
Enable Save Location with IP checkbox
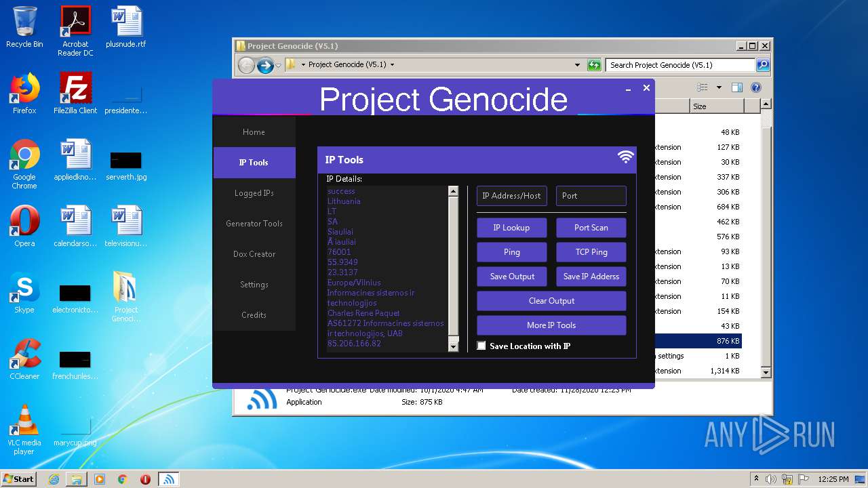(x=481, y=346)
